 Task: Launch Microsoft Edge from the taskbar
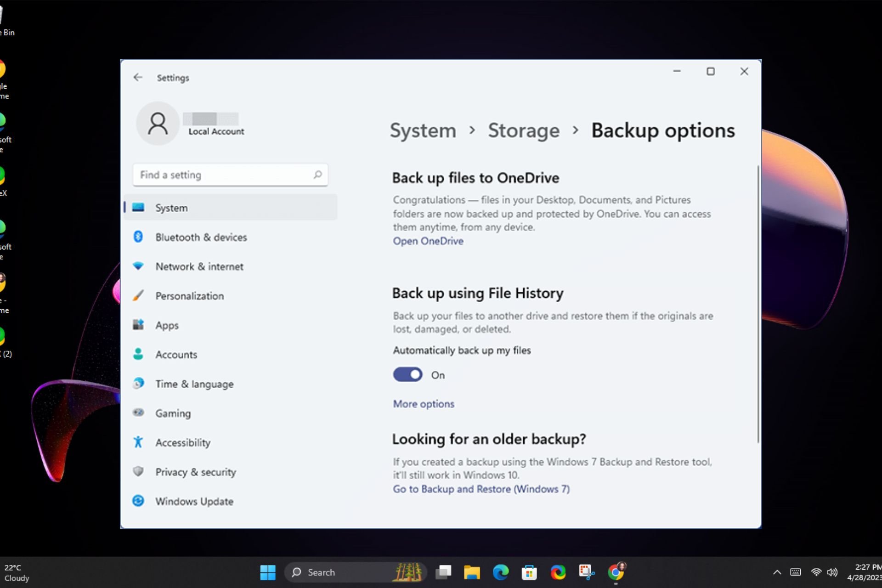501,572
